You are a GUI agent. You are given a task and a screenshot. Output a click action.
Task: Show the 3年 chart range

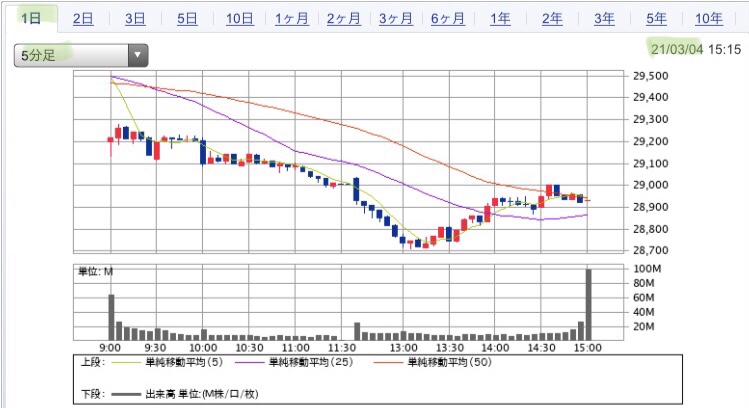[x=604, y=19]
